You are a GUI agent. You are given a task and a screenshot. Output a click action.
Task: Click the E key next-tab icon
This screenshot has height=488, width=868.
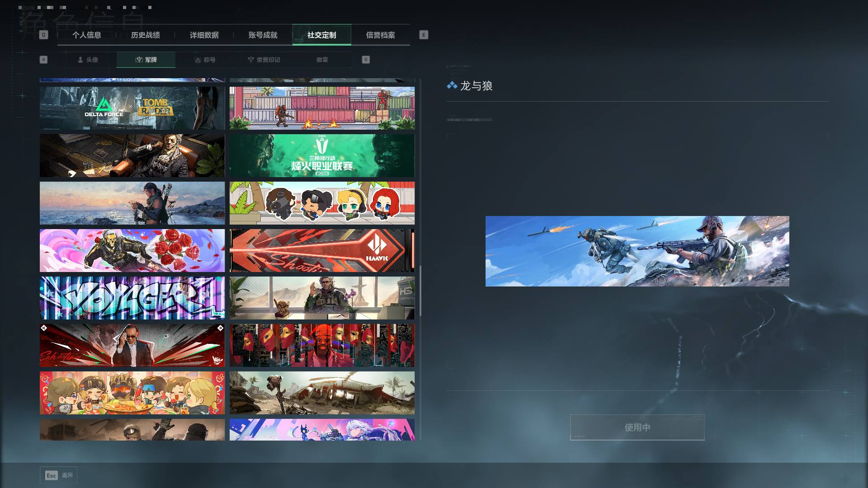(x=424, y=35)
